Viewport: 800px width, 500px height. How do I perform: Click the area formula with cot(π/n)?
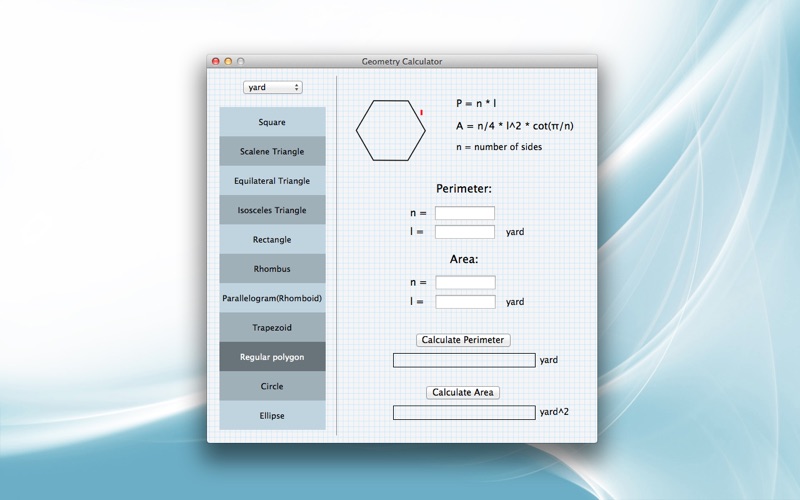point(515,126)
